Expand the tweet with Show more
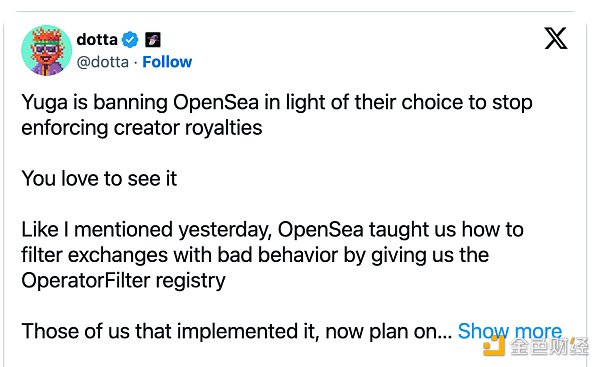 (x=510, y=331)
